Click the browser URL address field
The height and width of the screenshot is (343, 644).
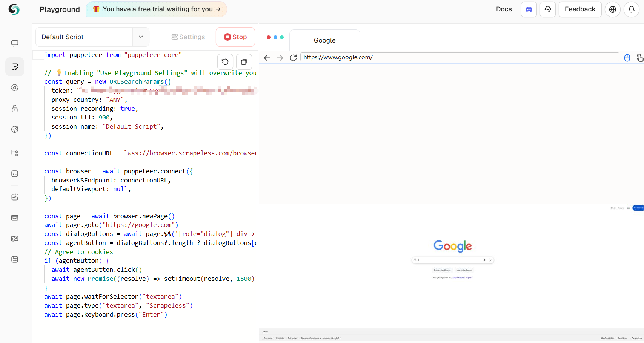[459, 57]
